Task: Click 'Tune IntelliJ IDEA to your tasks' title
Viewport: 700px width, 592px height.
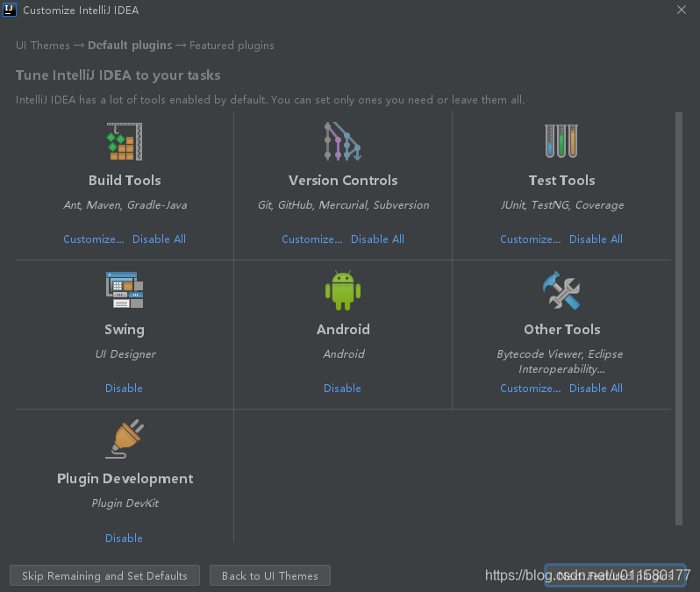Action: 118,75
